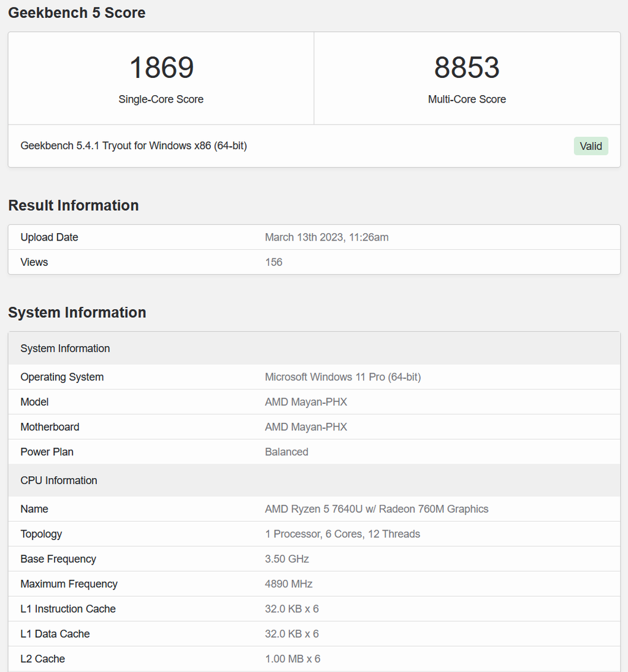The height and width of the screenshot is (672, 628).
Task: Click the L1 Data Cache value
Action: point(292,634)
